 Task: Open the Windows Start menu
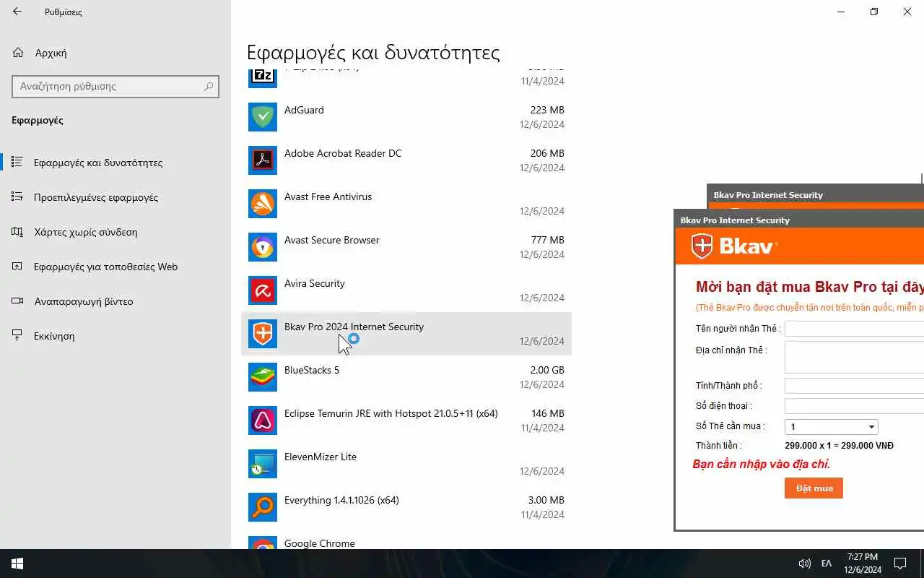pos(17,563)
